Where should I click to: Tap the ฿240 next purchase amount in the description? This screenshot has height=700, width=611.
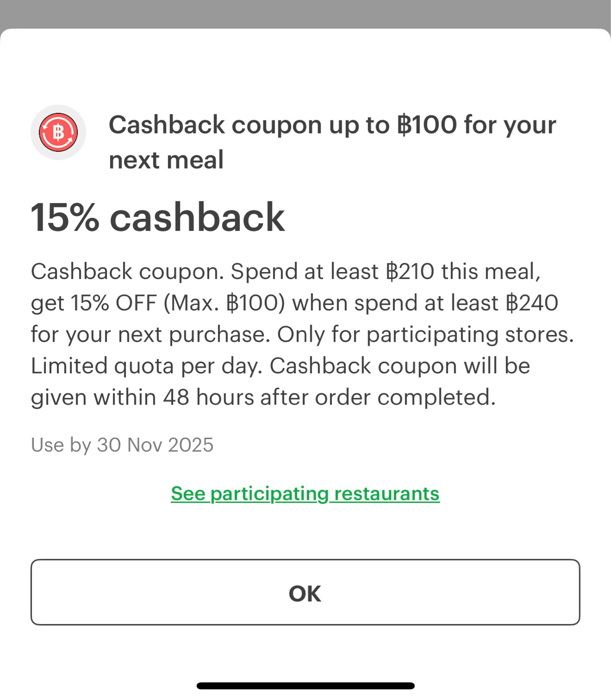(x=532, y=303)
